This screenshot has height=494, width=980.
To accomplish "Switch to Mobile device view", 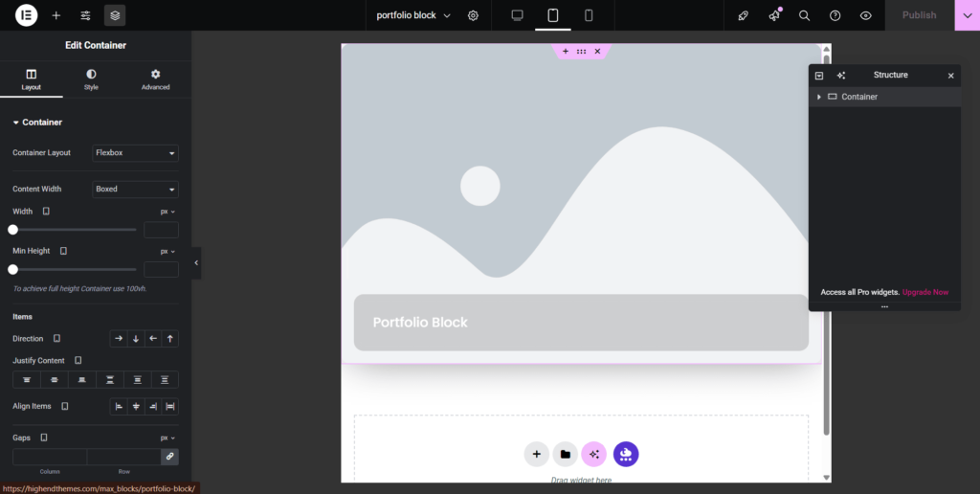I will pos(589,15).
